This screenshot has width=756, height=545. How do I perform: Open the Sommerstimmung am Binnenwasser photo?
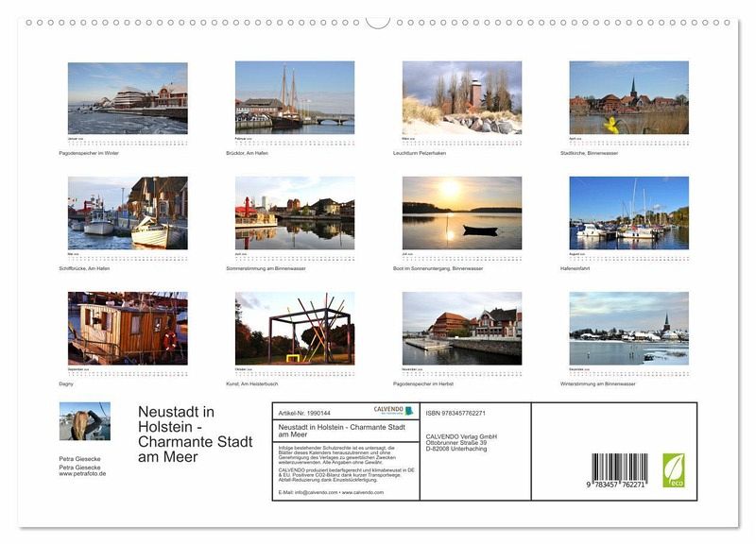(x=295, y=213)
